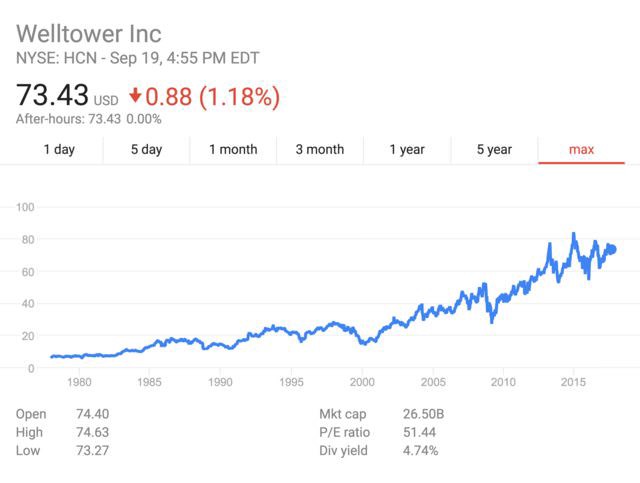Viewport: 640px width, 483px height.
Task: Click the 2010 label on the x-axis
Action: 503,382
